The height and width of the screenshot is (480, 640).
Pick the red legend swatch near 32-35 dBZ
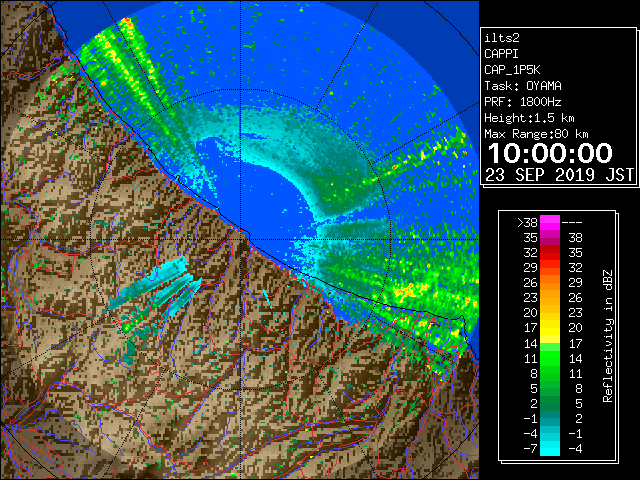550,253
